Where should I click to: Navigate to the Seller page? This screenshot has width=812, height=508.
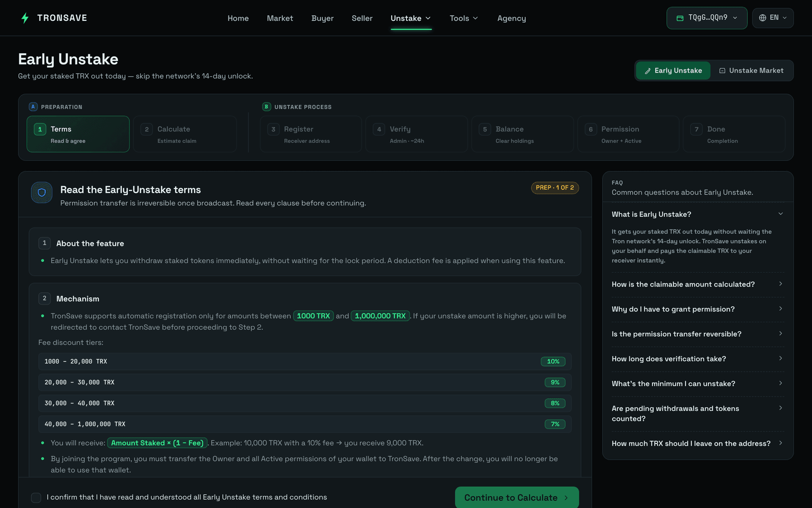point(362,18)
